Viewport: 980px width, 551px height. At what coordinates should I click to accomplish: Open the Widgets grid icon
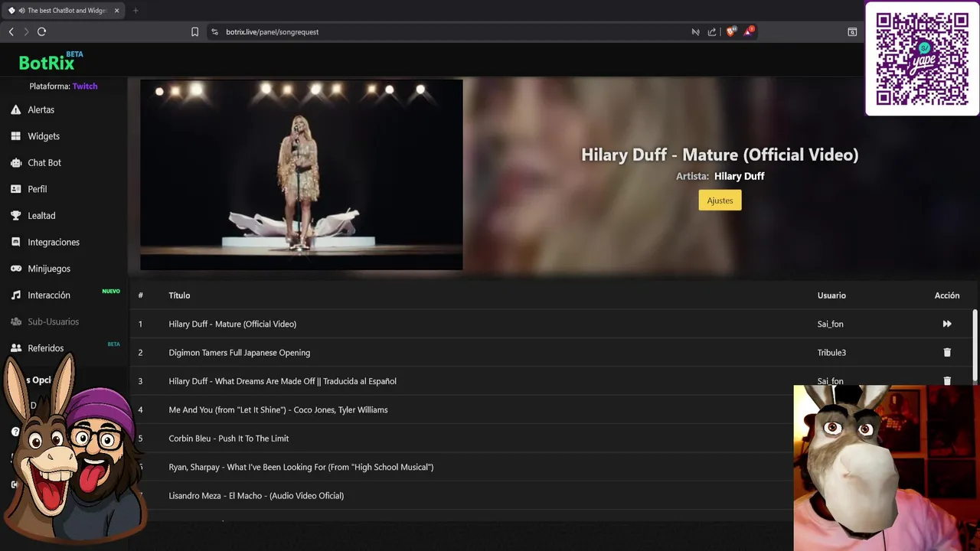pyautogui.click(x=15, y=136)
